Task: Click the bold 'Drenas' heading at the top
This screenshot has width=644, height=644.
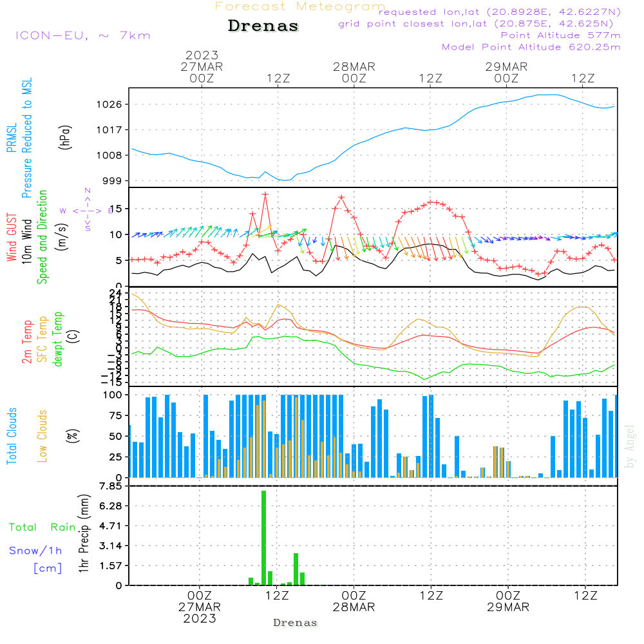Action: tap(263, 26)
